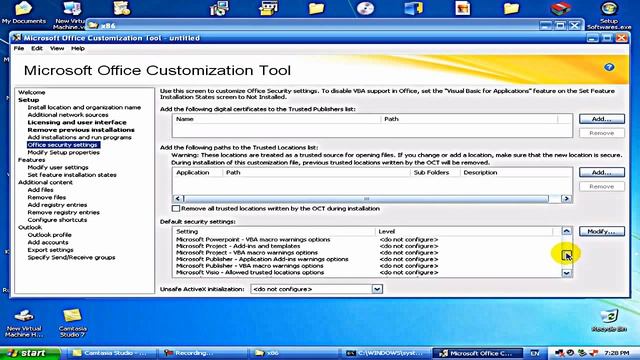Open Unsafe ActiveX initialization dropdown

[377, 289]
